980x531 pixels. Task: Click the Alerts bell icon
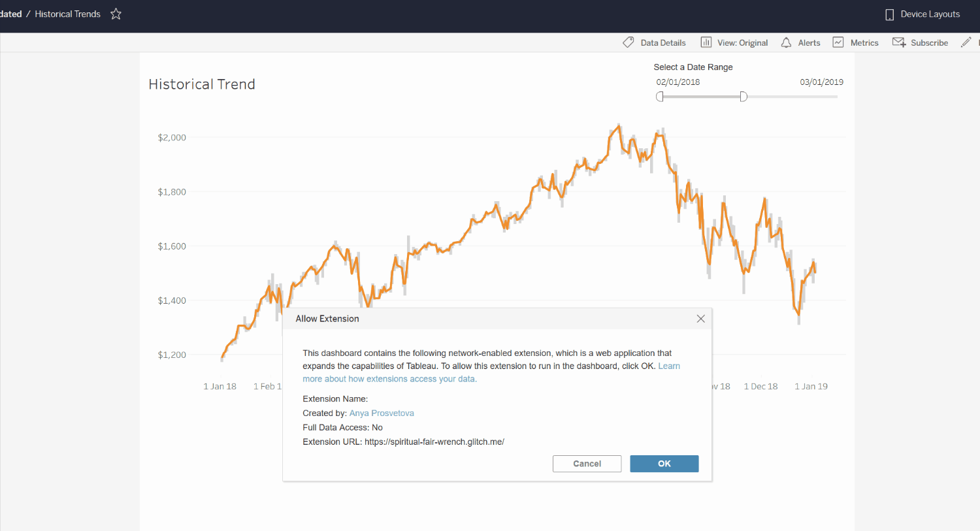click(x=786, y=42)
